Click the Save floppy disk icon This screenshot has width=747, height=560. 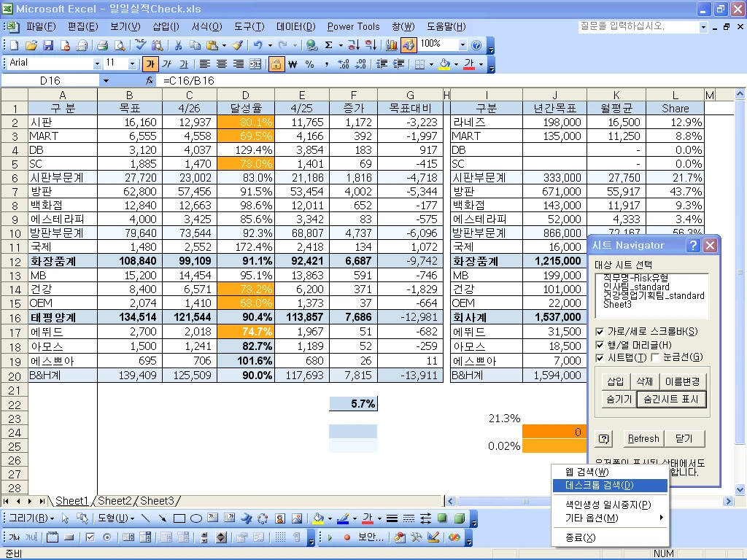click(x=48, y=45)
